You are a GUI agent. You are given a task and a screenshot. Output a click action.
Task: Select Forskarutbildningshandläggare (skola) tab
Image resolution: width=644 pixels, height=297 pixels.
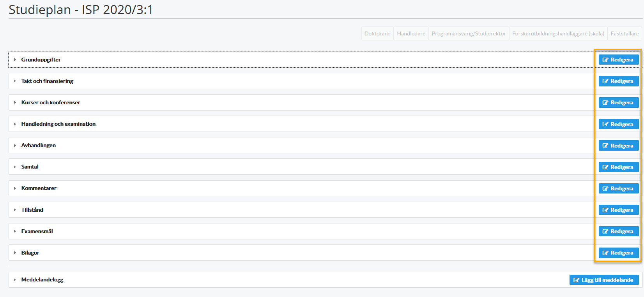coord(558,33)
